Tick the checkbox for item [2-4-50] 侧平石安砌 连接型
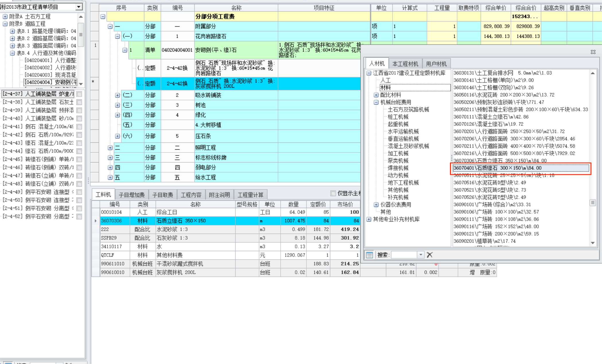 79,200
